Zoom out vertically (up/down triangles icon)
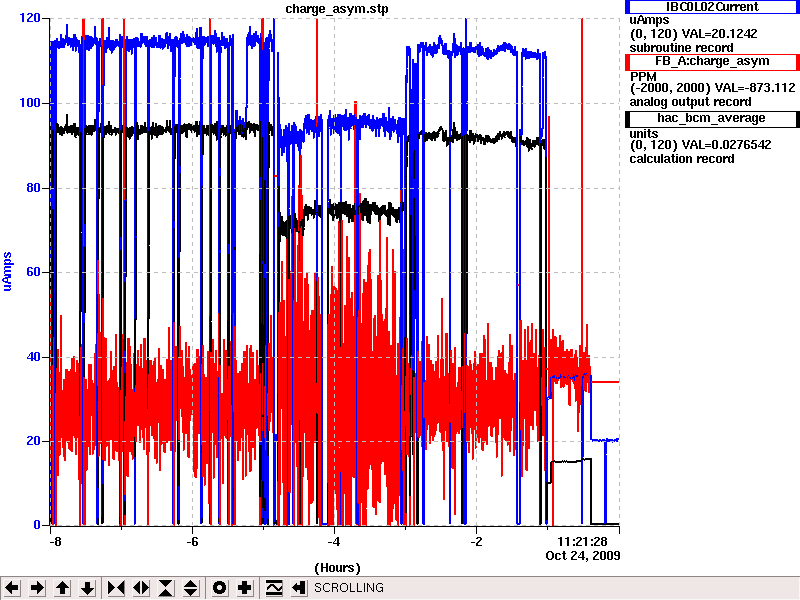 coord(191,588)
